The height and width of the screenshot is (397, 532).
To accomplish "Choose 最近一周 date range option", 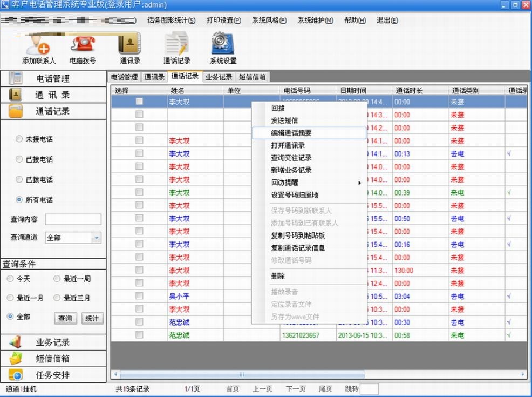I will pyautogui.click(x=57, y=279).
